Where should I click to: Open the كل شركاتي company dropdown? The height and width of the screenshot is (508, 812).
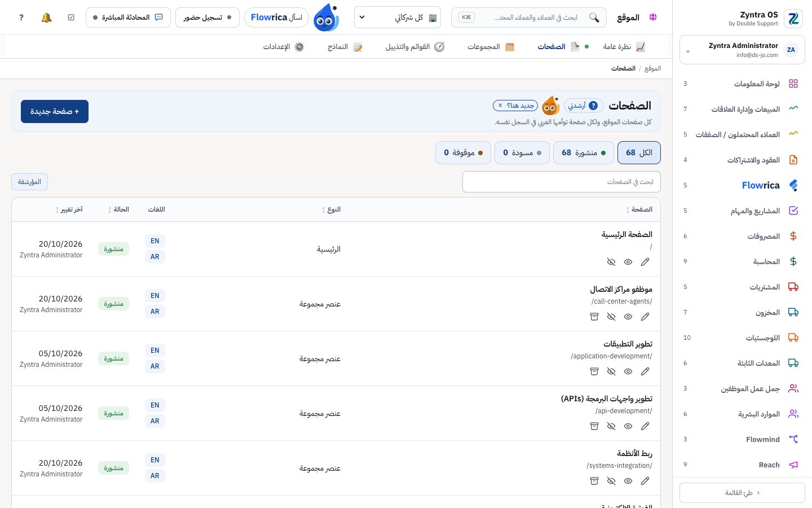point(398,17)
